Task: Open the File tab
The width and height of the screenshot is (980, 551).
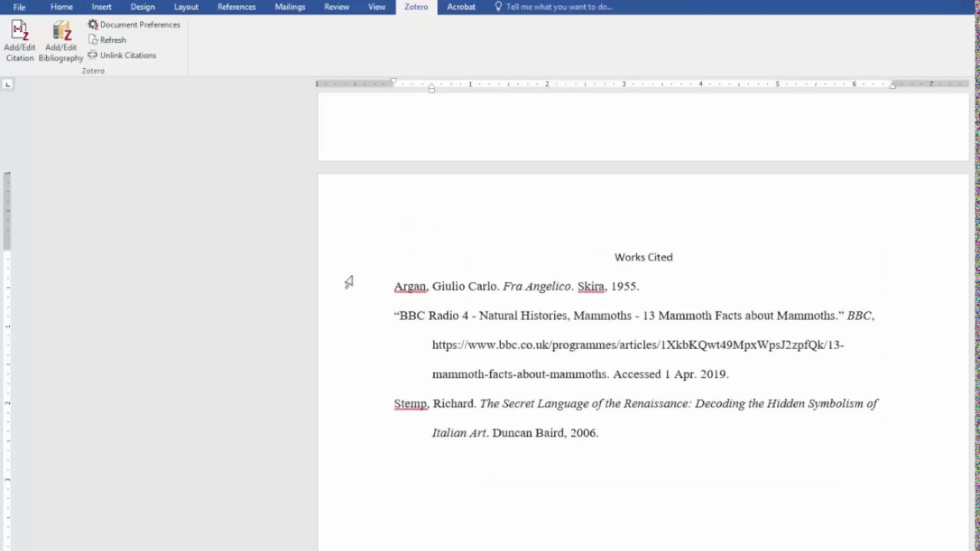Action: tap(19, 7)
